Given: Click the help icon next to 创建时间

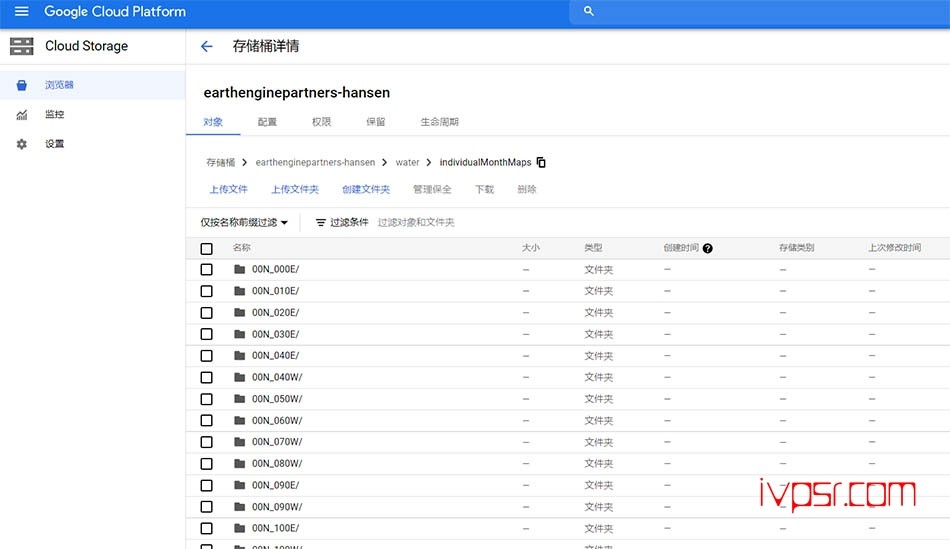Looking at the screenshot, I should click(707, 248).
